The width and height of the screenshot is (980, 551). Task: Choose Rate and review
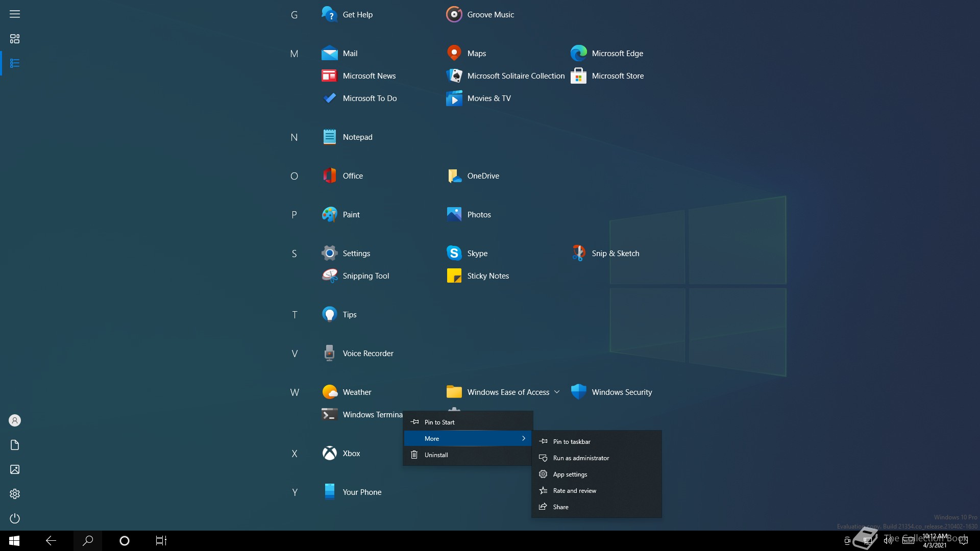click(x=597, y=490)
